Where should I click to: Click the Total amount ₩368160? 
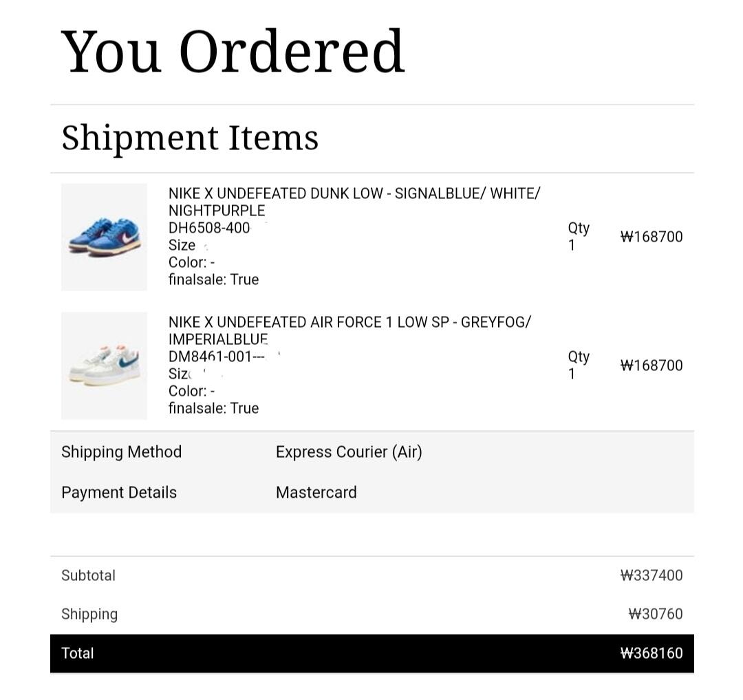652,653
